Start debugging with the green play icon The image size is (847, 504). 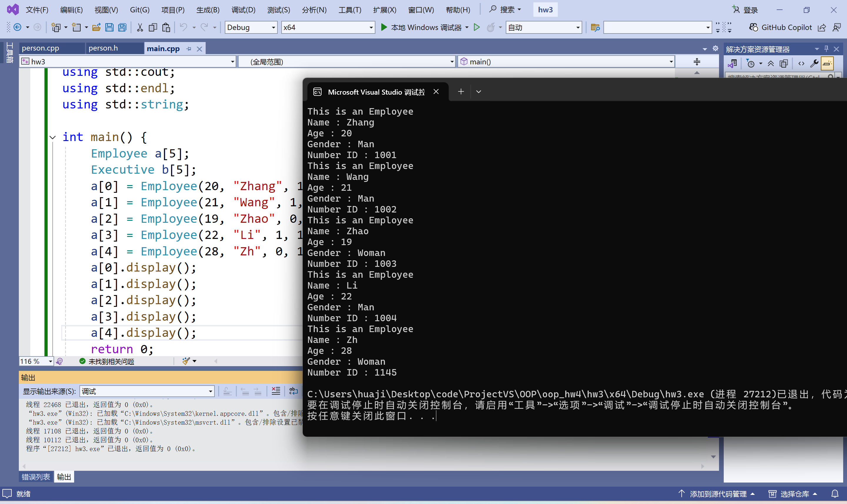click(x=384, y=28)
